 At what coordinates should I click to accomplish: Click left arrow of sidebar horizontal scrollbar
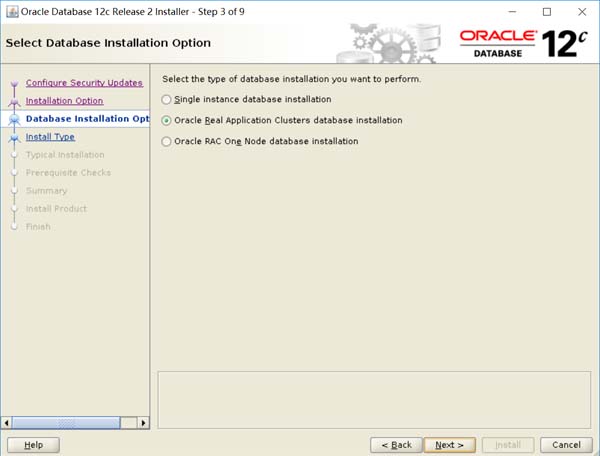click(6, 423)
